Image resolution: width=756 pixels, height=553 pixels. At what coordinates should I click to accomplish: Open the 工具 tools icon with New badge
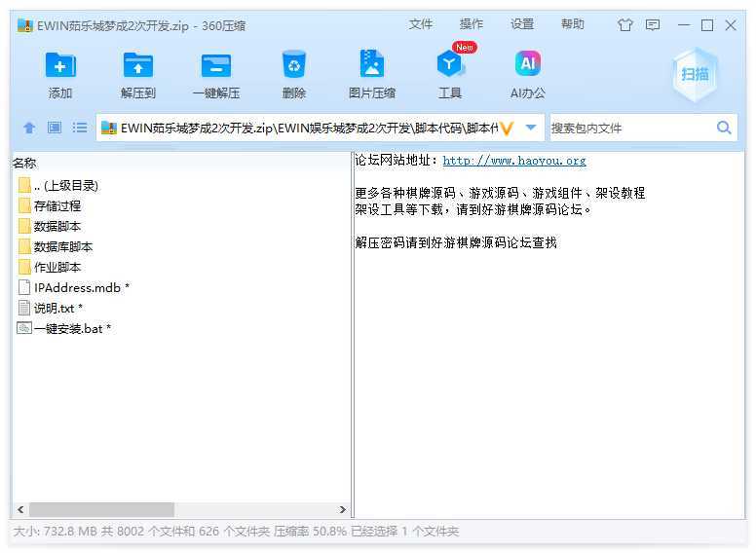click(x=450, y=62)
